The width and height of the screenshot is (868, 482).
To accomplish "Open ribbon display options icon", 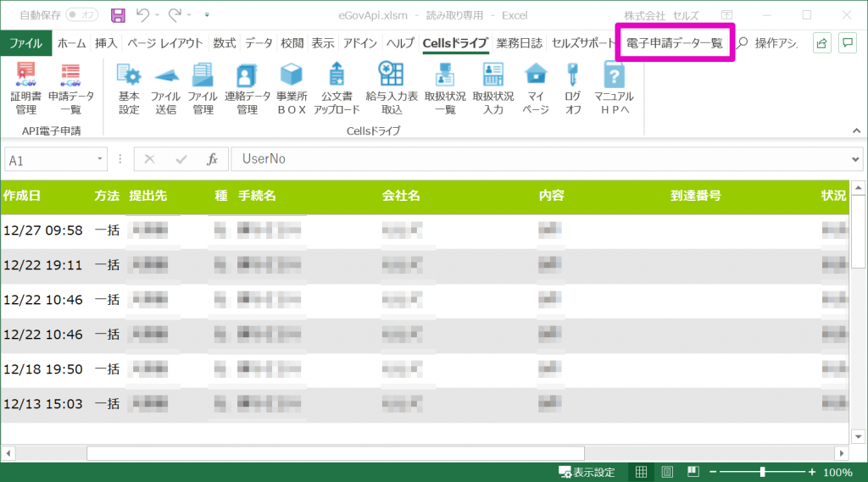I will (x=726, y=15).
